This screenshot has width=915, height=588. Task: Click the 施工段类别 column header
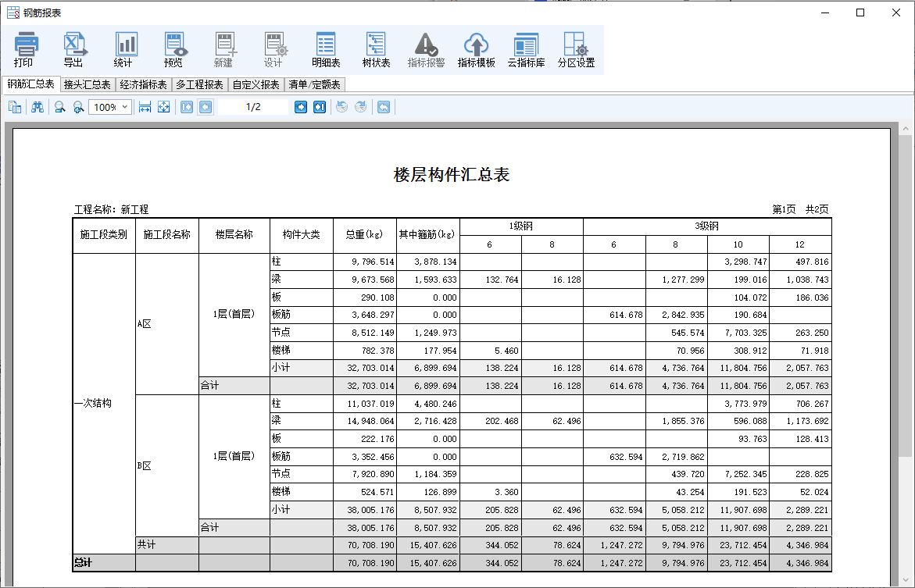[x=104, y=234]
